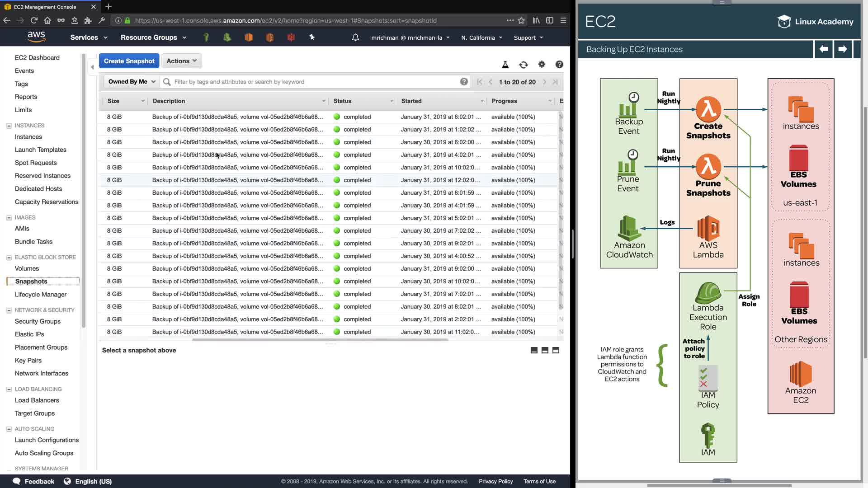
Task: Click the refresh snapshots icon
Action: [523, 65]
